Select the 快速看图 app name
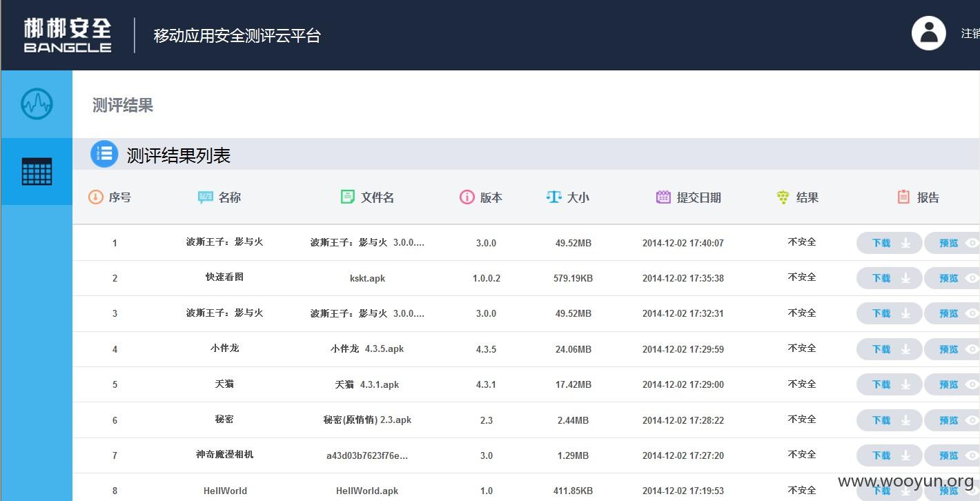This screenshot has height=501, width=980. pos(224,277)
